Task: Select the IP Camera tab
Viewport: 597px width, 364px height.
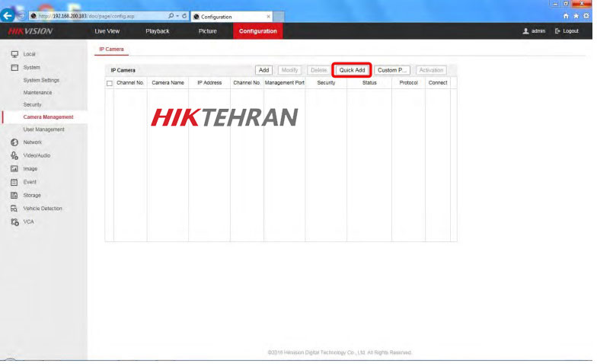Action: (x=111, y=49)
